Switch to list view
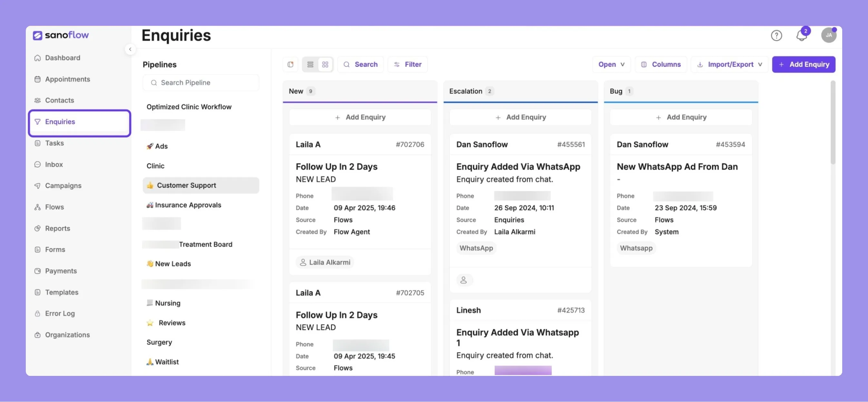Viewport: 868px width, 402px height. click(x=310, y=64)
